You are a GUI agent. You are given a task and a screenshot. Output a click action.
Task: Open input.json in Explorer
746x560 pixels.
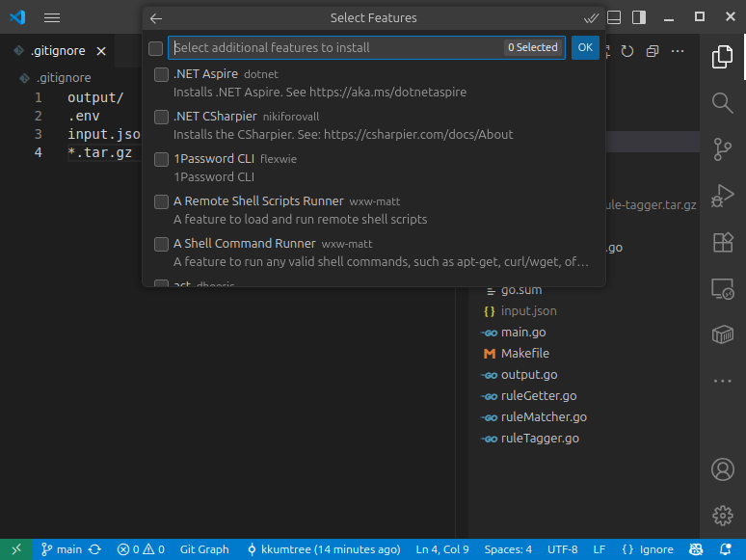pos(528,311)
